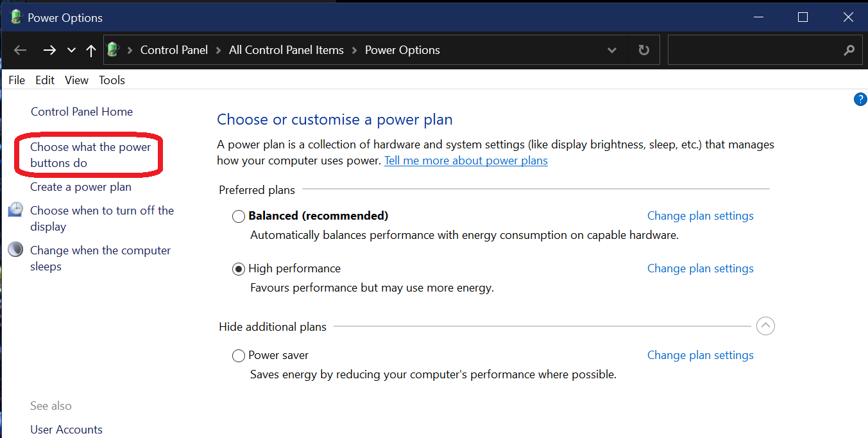This screenshot has height=438, width=868.
Task: Open the File menu
Action: [17, 80]
